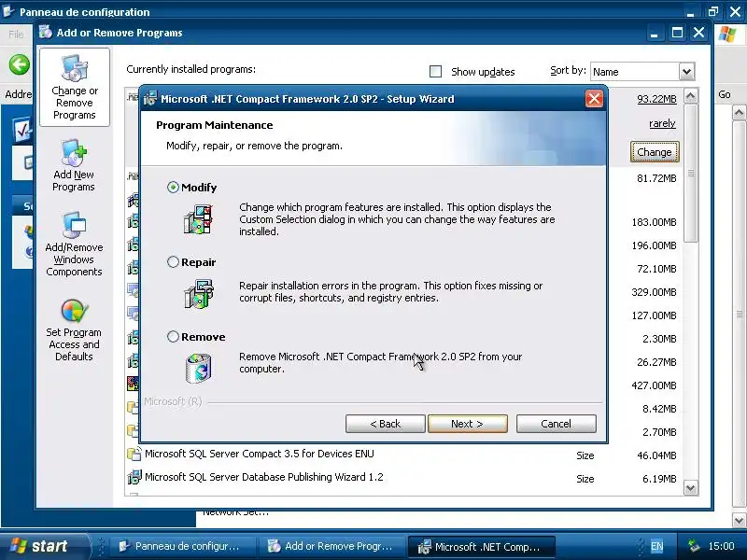747x560 pixels.
Task: Click the green Back arrow in Panneau de configuration
Action: [x=19, y=64]
